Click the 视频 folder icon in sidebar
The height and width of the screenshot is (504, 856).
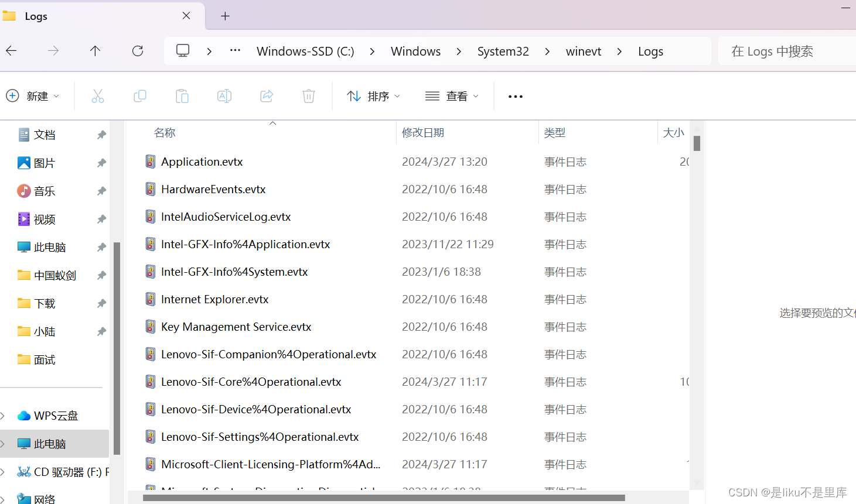click(24, 219)
